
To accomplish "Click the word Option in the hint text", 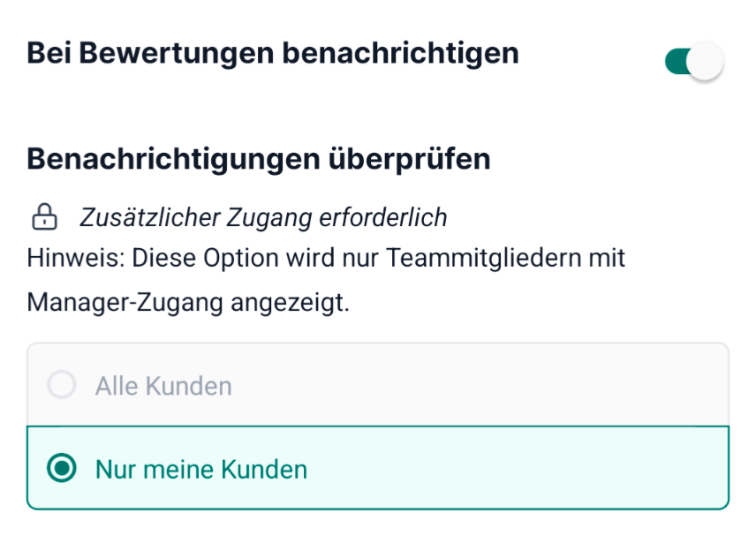I will point(241,259).
